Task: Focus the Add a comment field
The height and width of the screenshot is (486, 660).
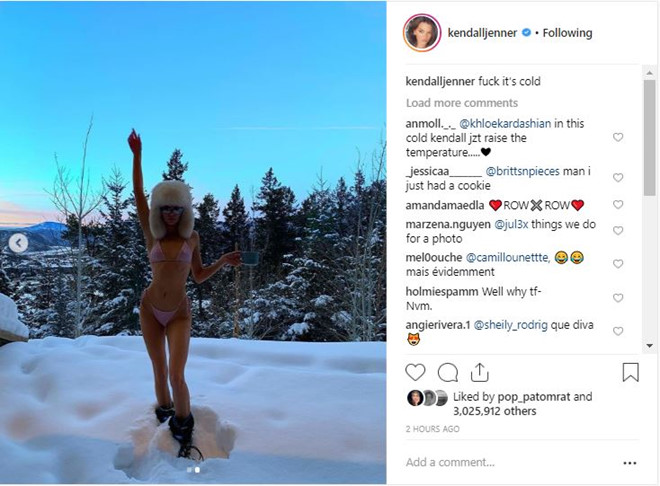Action: pos(511,462)
